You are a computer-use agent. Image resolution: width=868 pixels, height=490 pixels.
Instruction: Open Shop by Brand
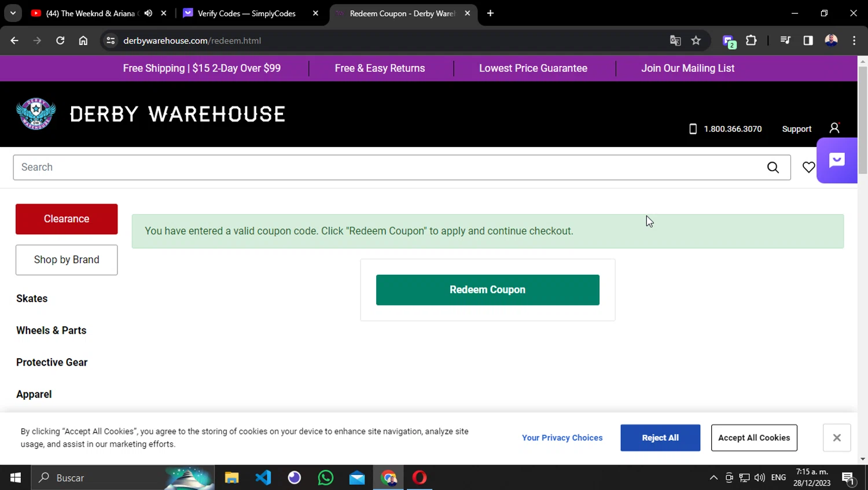(x=67, y=260)
